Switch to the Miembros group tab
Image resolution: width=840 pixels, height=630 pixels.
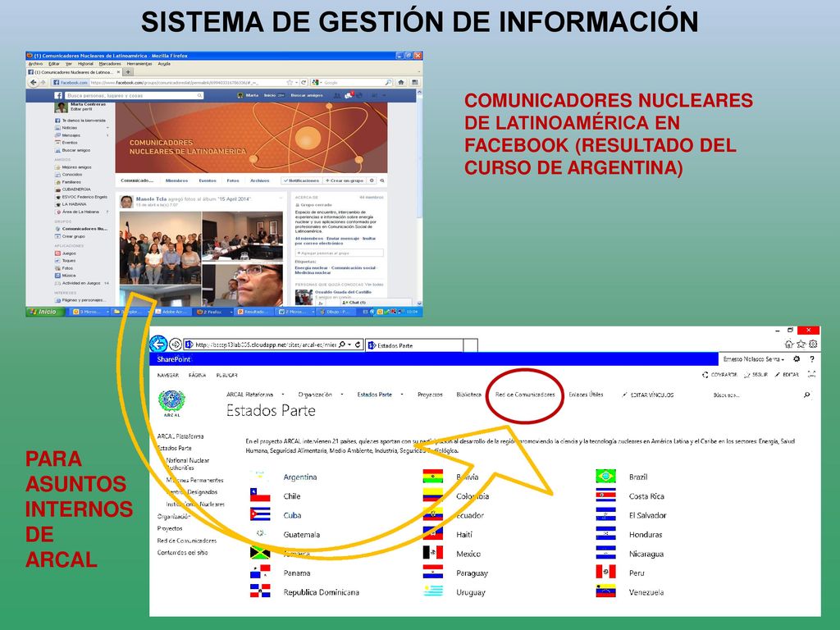177,180
